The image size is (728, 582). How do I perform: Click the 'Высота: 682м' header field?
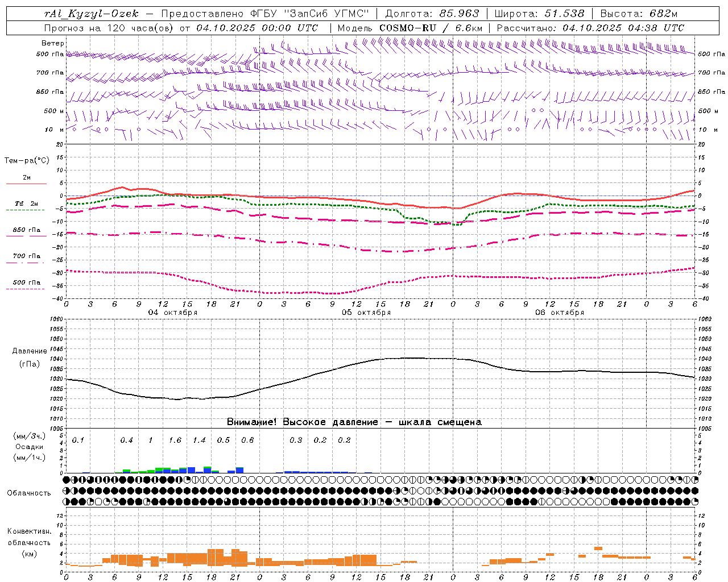(639, 14)
